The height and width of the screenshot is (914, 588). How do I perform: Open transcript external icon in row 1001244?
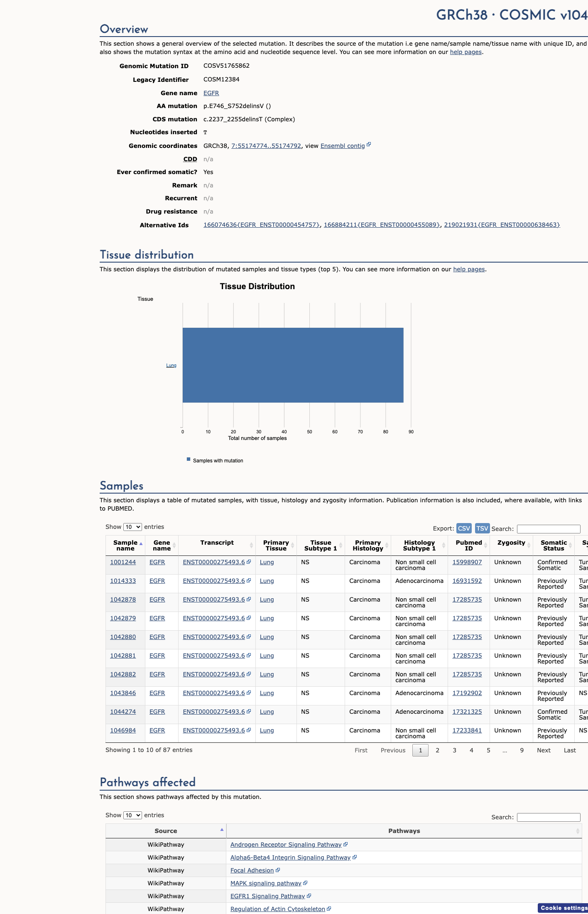[249, 562]
